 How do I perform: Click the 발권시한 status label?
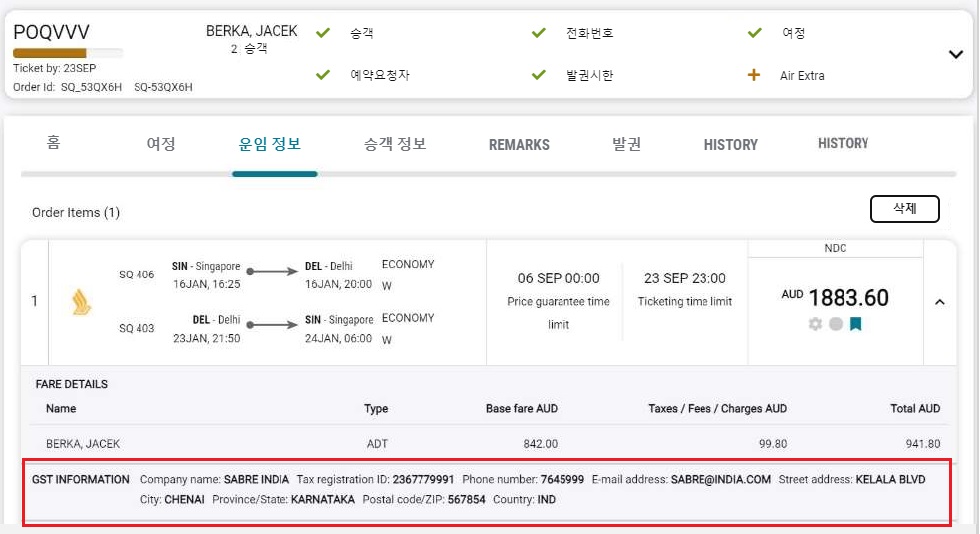pyautogui.click(x=589, y=75)
